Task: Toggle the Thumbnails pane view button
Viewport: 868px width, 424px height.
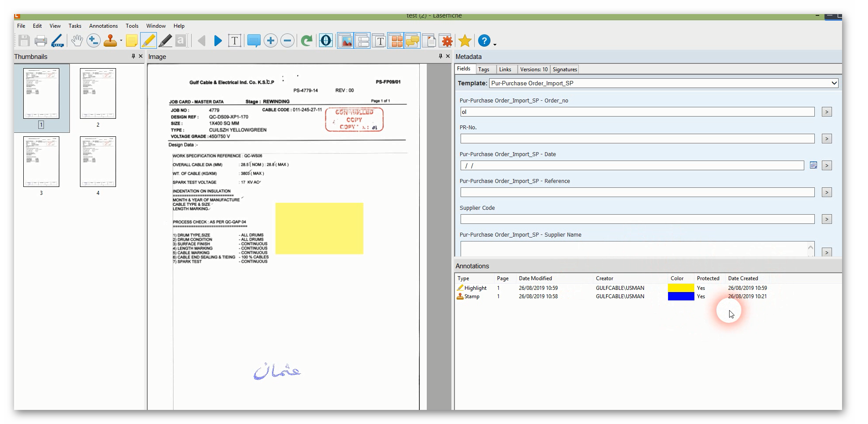Action: click(396, 41)
